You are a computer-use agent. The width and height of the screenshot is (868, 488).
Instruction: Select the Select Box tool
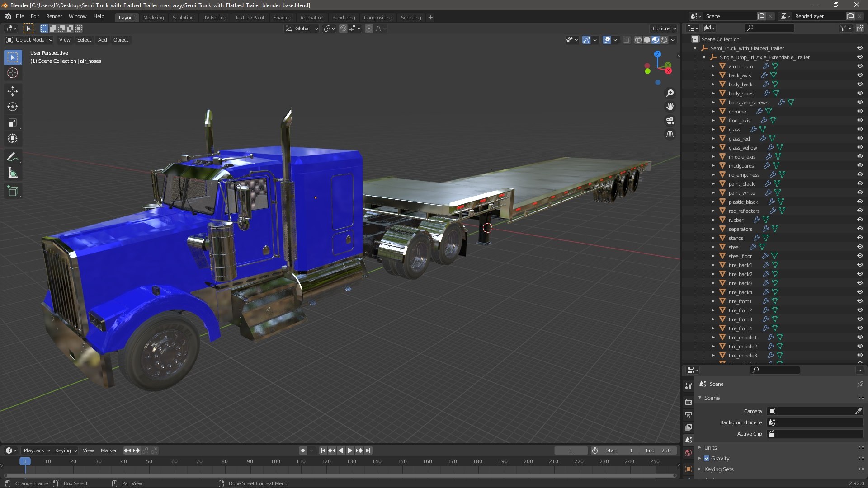[x=13, y=57]
